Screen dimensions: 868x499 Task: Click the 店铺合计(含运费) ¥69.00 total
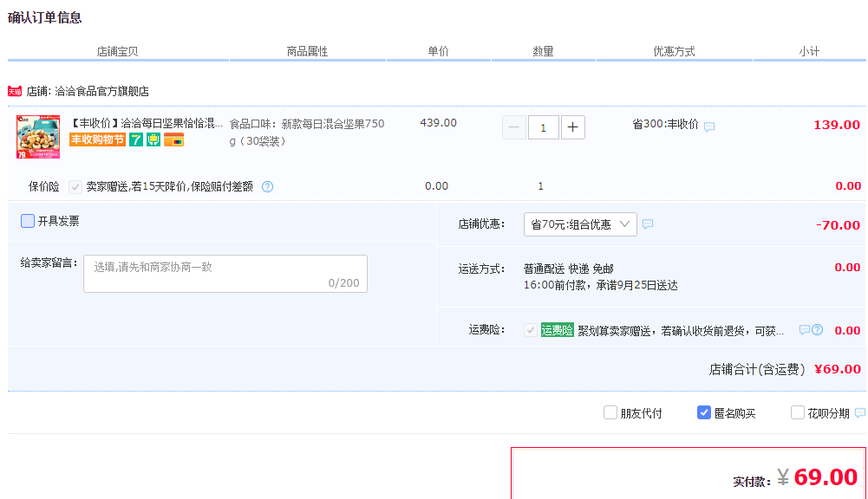785,369
